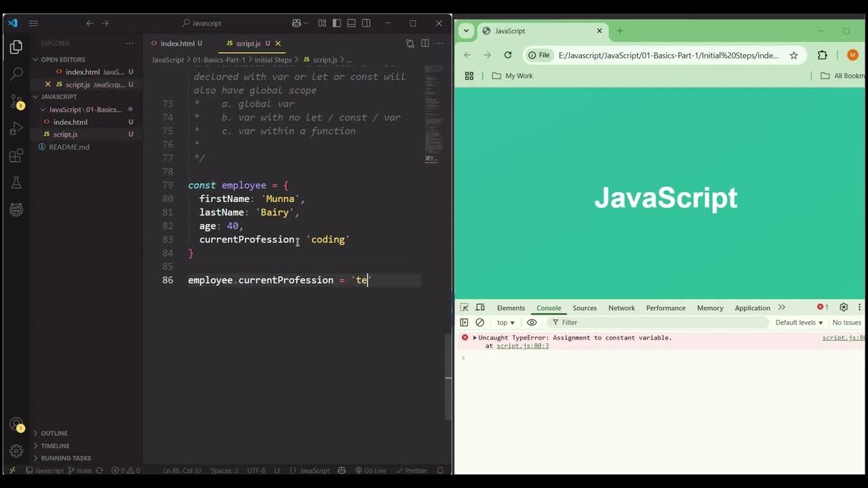
Task: Open Copilot chat icon in title bar
Action: point(296,23)
